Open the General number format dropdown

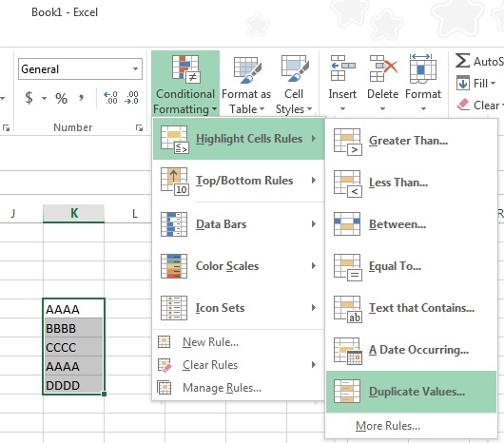pyautogui.click(x=136, y=68)
